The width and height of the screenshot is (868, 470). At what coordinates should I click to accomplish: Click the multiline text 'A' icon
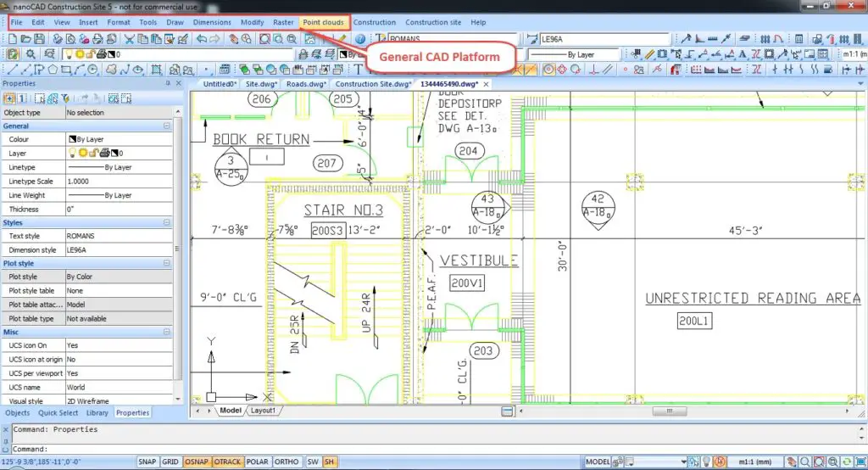(743, 54)
